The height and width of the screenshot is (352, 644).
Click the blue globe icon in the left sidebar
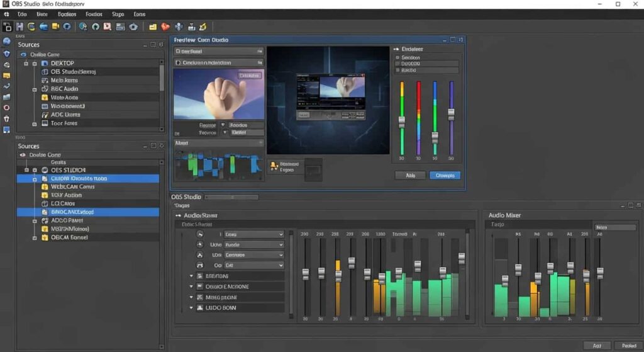[6, 42]
